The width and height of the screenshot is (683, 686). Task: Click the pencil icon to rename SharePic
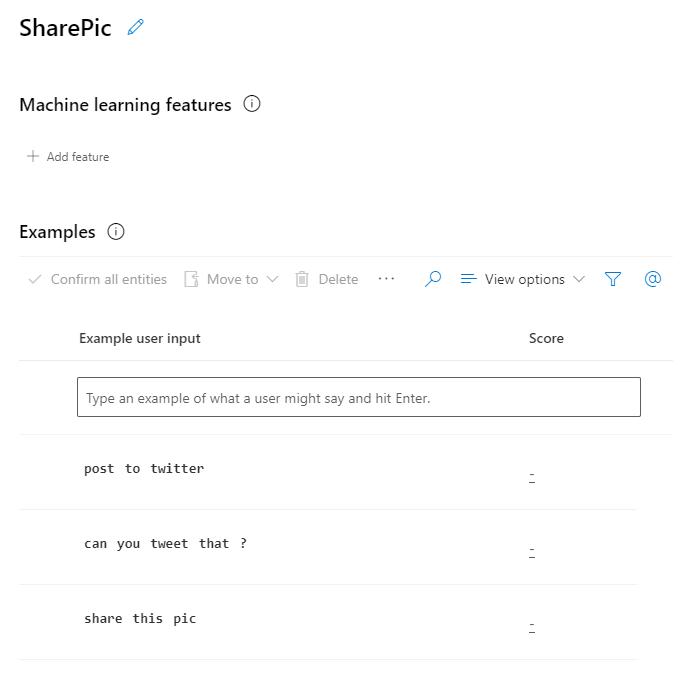[x=136, y=28]
